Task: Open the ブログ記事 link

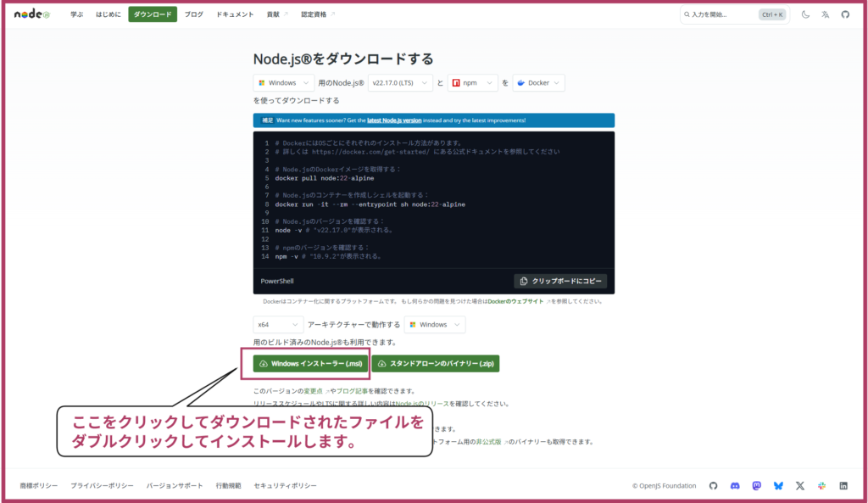Action: (x=352, y=391)
